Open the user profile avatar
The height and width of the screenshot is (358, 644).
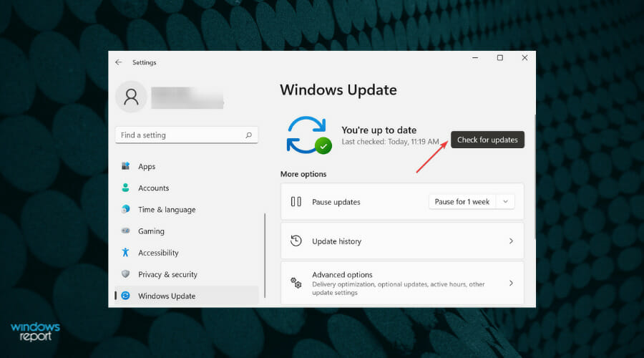tap(131, 97)
